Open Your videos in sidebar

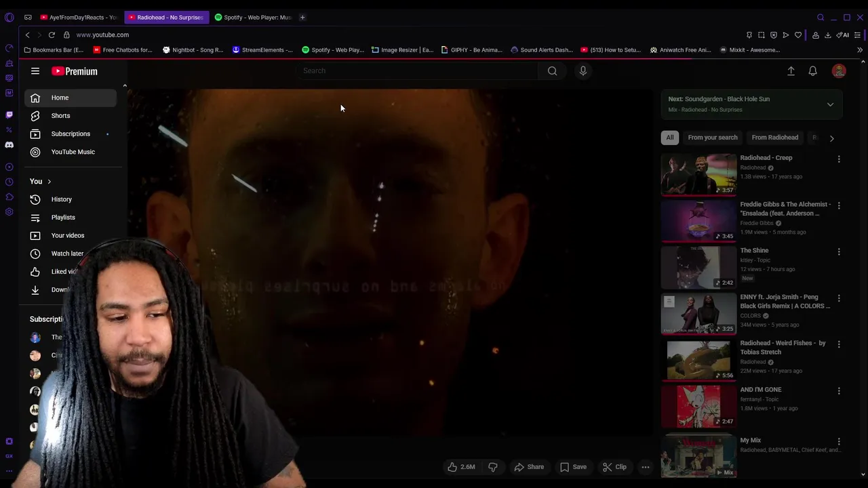tap(71, 236)
